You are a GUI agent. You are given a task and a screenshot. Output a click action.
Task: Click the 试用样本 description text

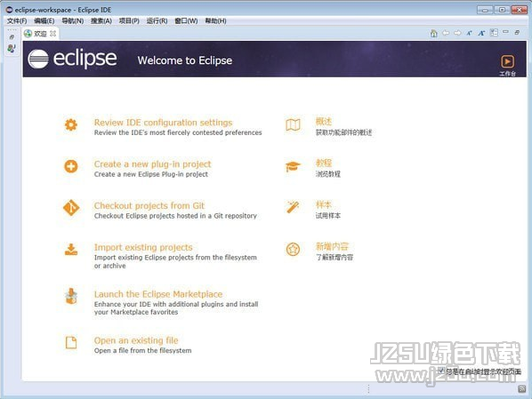[327, 216]
